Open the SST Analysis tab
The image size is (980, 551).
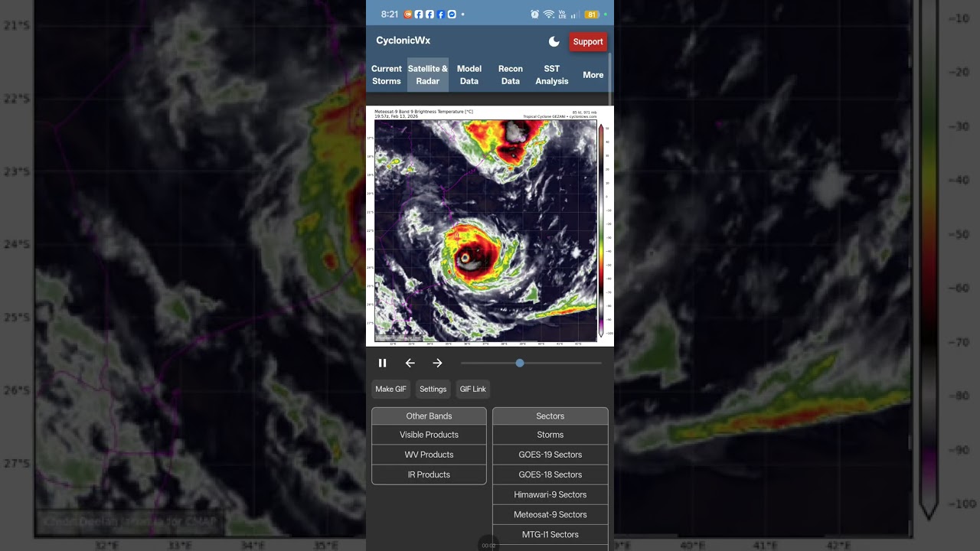(552, 75)
